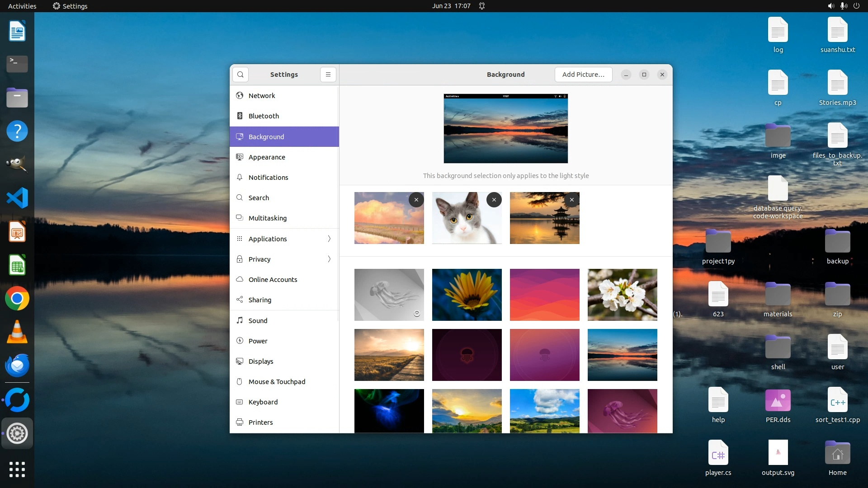Open the system volume indicator
The image size is (868, 488).
click(x=831, y=6)
